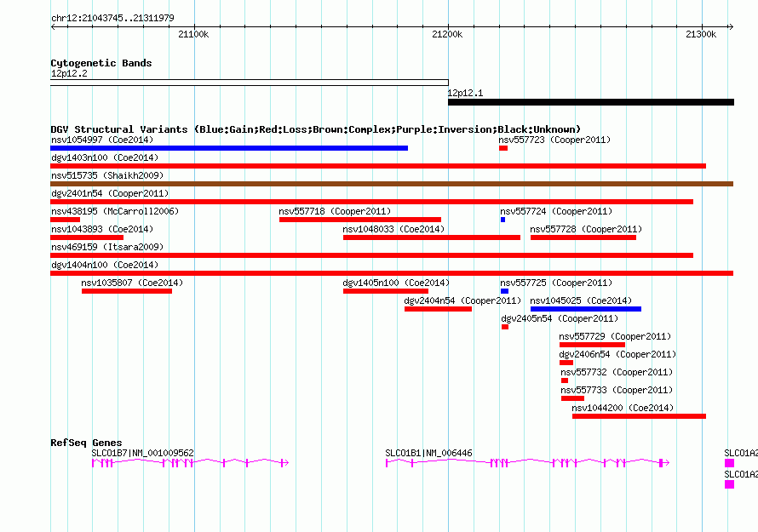The height and width of the screenshot is (532, 758).
Task: Click the DGV Structural Variants track title
Action: [316, 129]
